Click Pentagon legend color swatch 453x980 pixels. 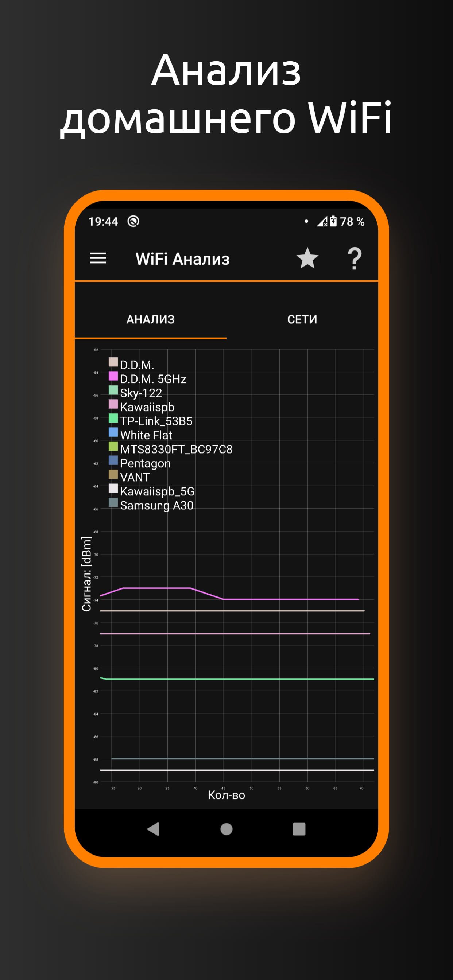tap(113, 460)
